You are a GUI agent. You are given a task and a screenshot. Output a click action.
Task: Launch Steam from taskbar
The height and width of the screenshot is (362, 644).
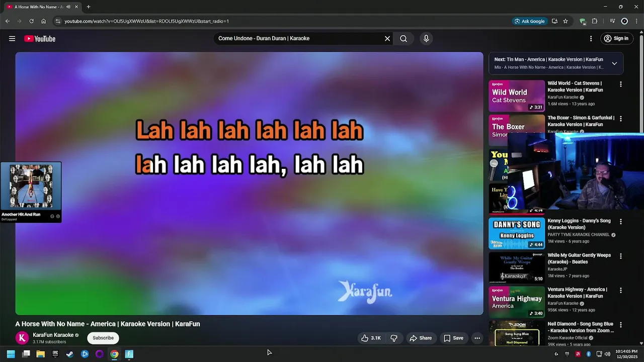[x=70, y=354]
